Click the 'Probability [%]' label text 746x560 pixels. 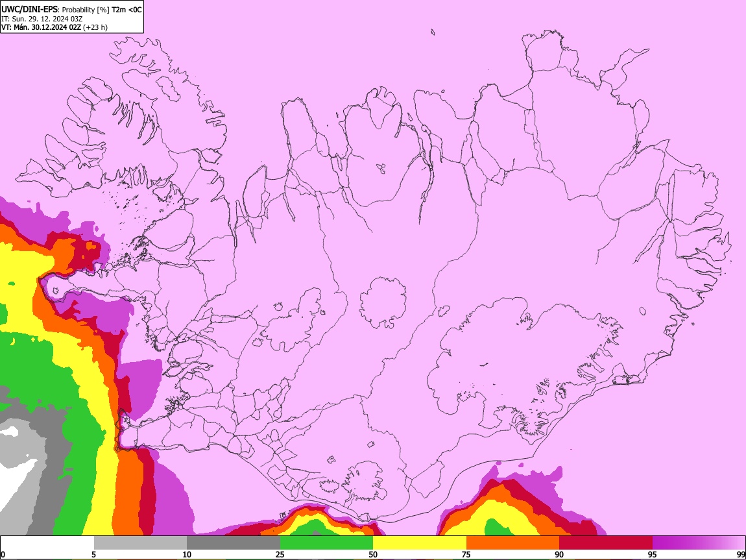coord(86,10)
